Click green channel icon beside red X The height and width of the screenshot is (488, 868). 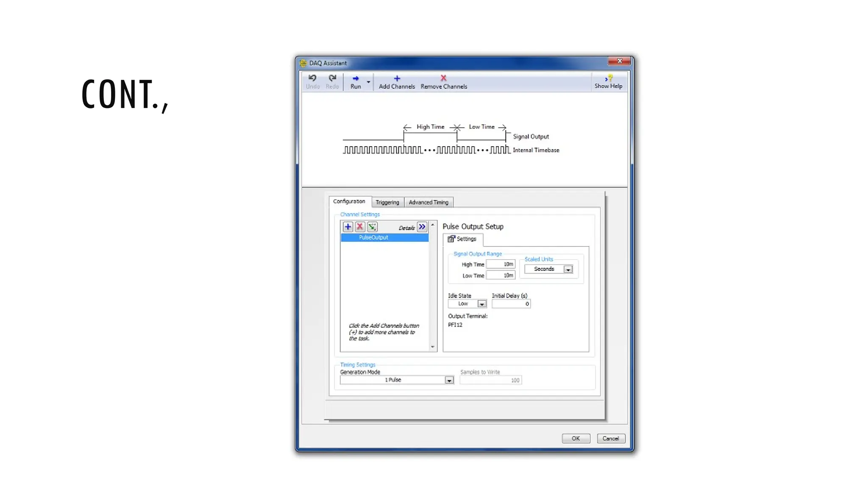point(372,227)
